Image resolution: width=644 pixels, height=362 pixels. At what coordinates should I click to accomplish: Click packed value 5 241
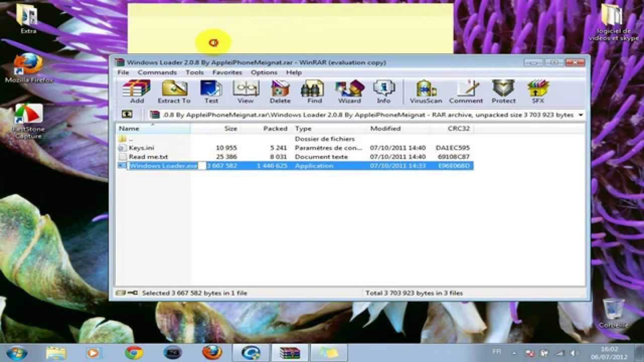[x=278, y=148]
